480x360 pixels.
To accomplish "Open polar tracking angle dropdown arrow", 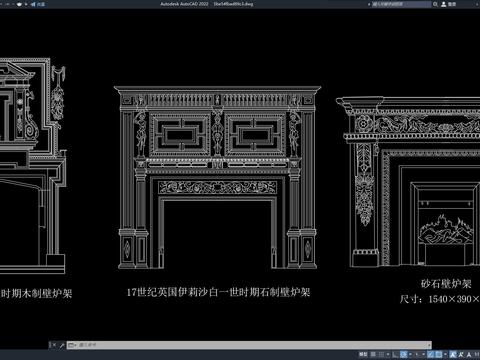I will [x=410, y=354].
